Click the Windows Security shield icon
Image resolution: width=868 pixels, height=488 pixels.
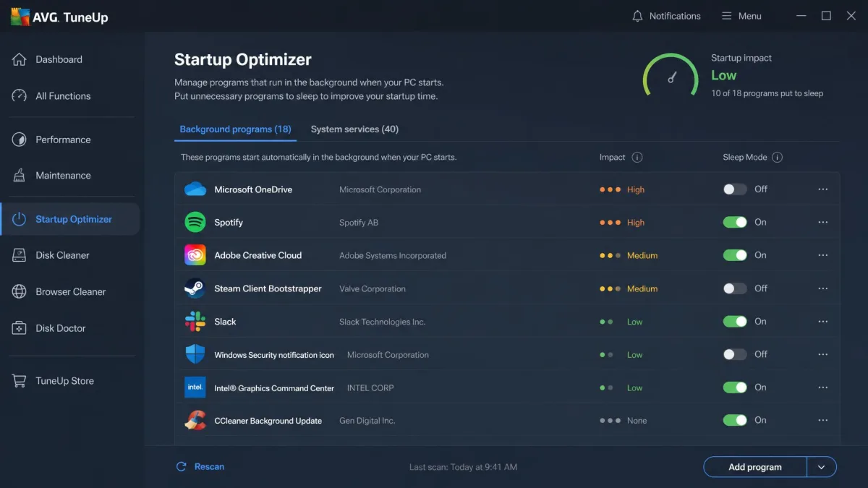click(195, 354)
